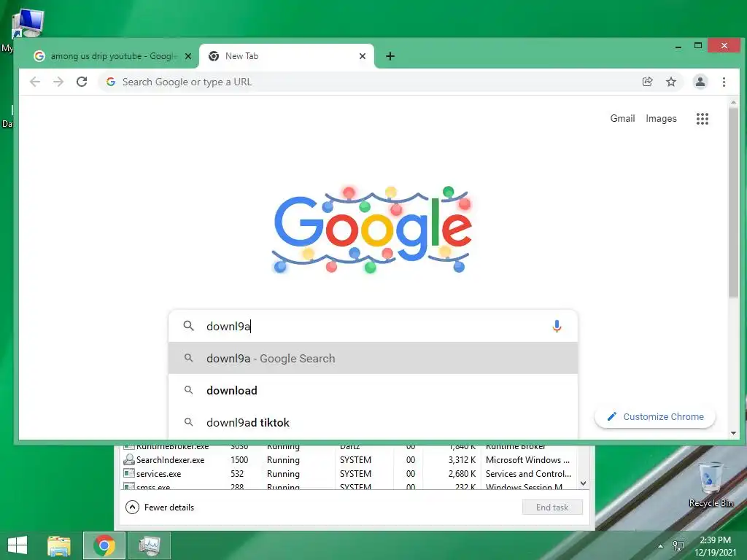Click in the Google search box text
This screenshot has width=747, height=560.
(371, 326)
